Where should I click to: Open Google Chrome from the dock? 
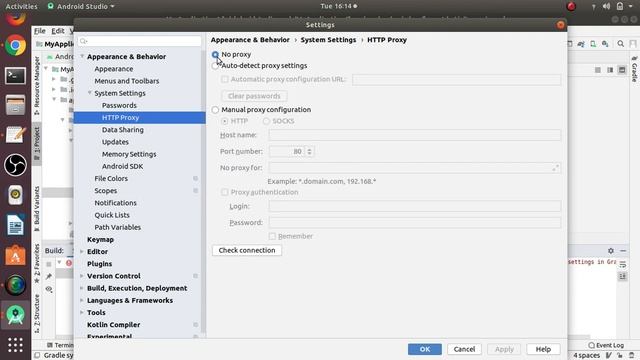(16, 45)
